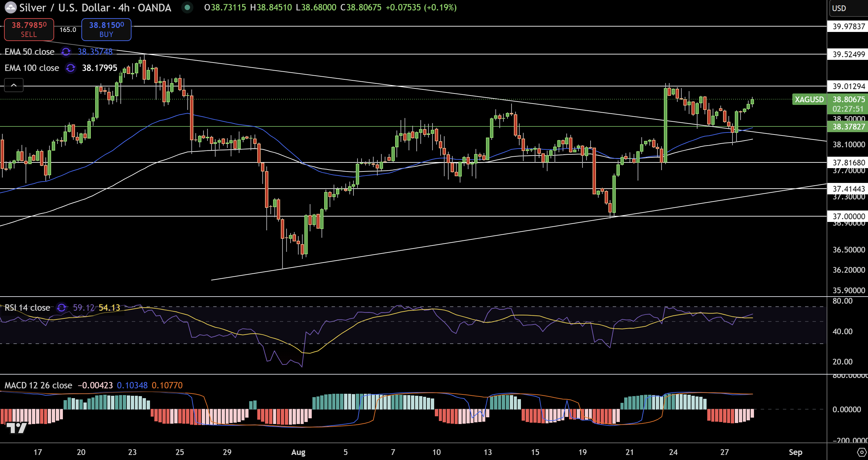Click the RSI 14 close legend label
Viewport: 868px width, 460px height.
(x=28, y=308)
